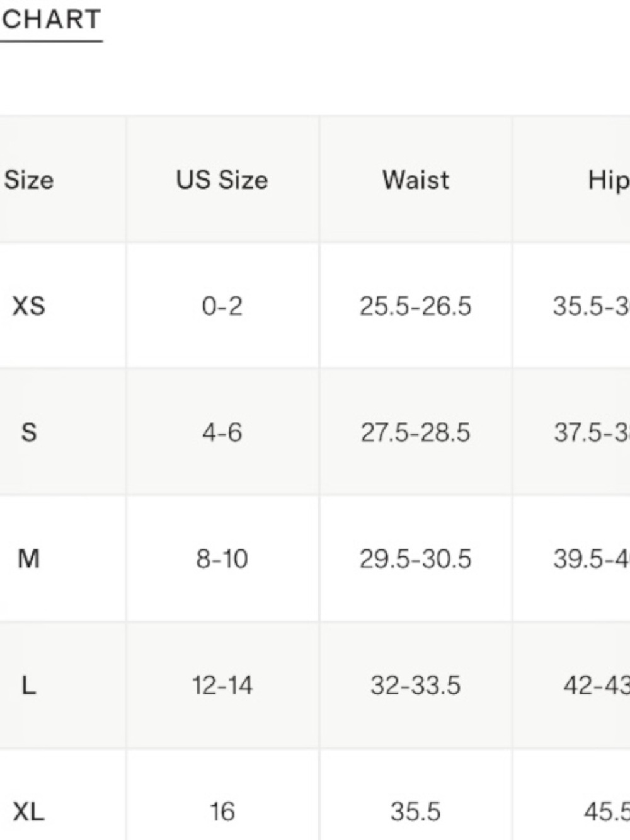630x840 pixels.
Task: Click the 32-33.5 waist cell
Action: (x=415, y=685)
